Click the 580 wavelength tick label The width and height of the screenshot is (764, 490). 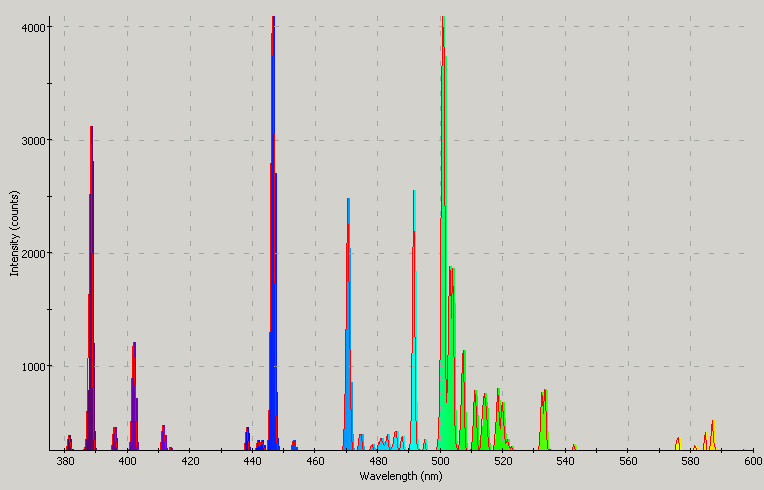690,461
